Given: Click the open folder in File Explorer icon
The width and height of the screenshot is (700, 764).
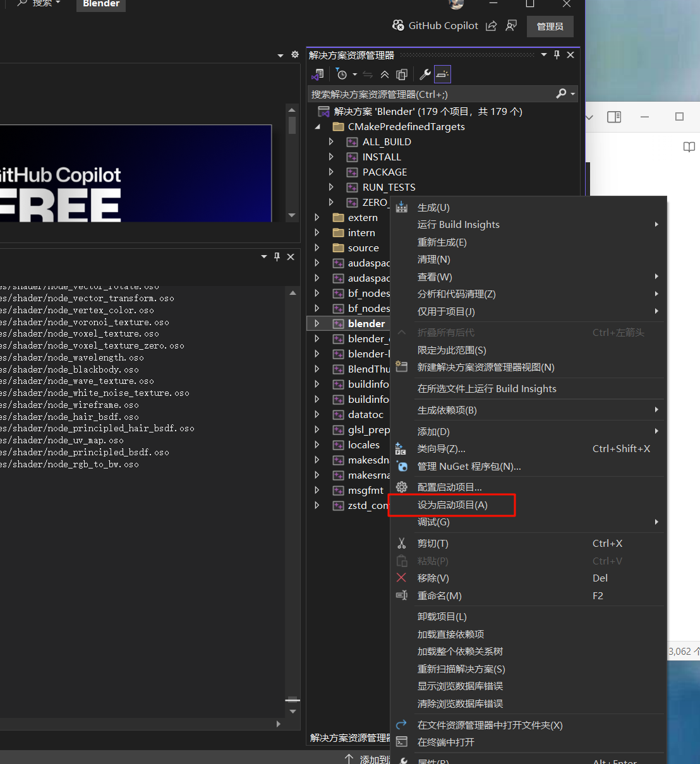Looking at the screenshot, I should [x=401, y=725].
